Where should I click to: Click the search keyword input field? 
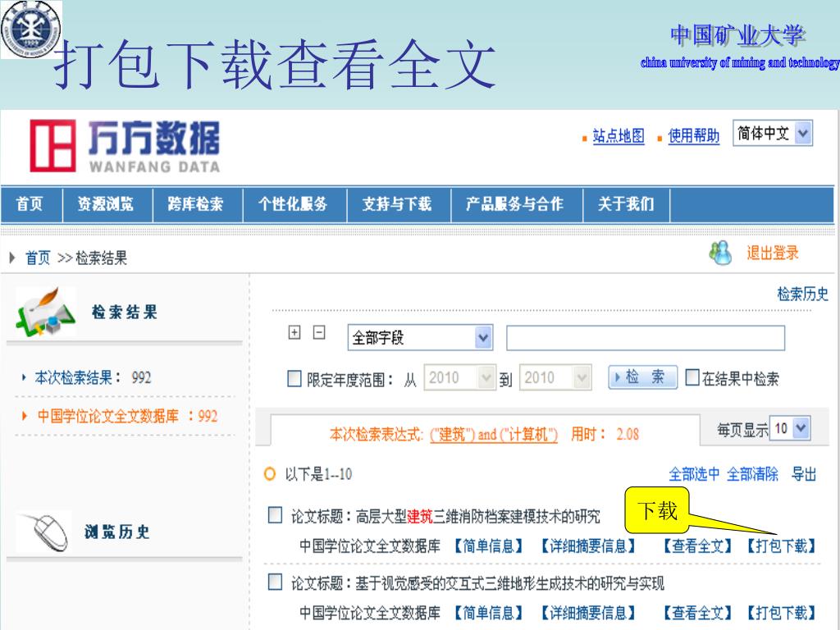pyautogui.click(x=646, y=338)
